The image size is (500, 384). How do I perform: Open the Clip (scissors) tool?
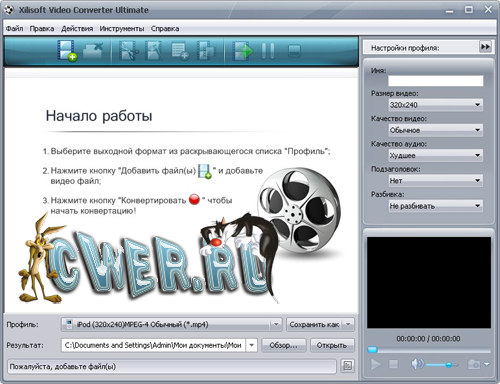[x=128, y=51]
